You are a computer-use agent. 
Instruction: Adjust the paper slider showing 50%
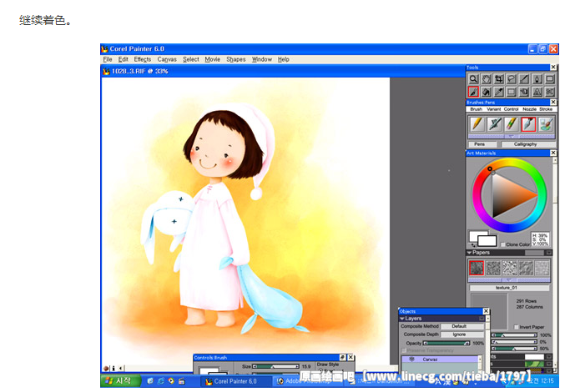tap(515, 349)
